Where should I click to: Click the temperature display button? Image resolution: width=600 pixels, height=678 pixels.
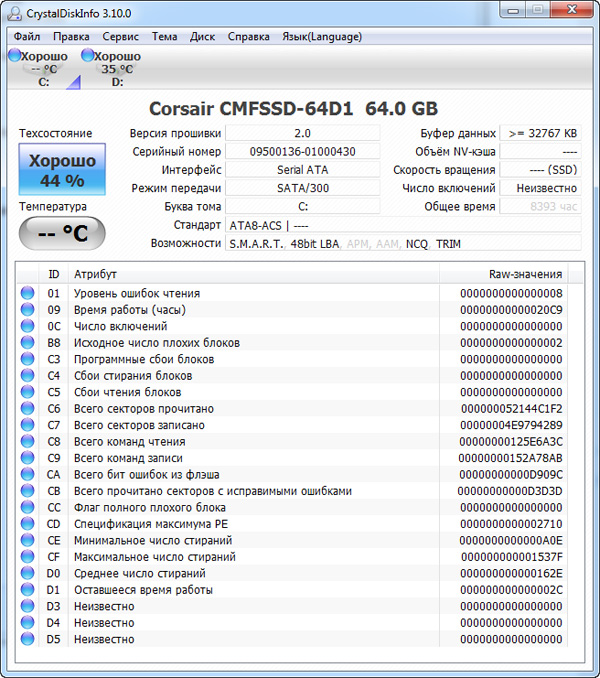[x=62, y=233]
